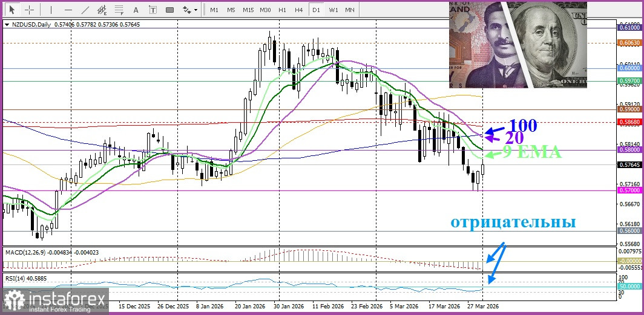Select the MN monthly timeframe
Image resolution: width=644 pixels, height=315 pixels.
pyautogui.click(x=350, y=10)
